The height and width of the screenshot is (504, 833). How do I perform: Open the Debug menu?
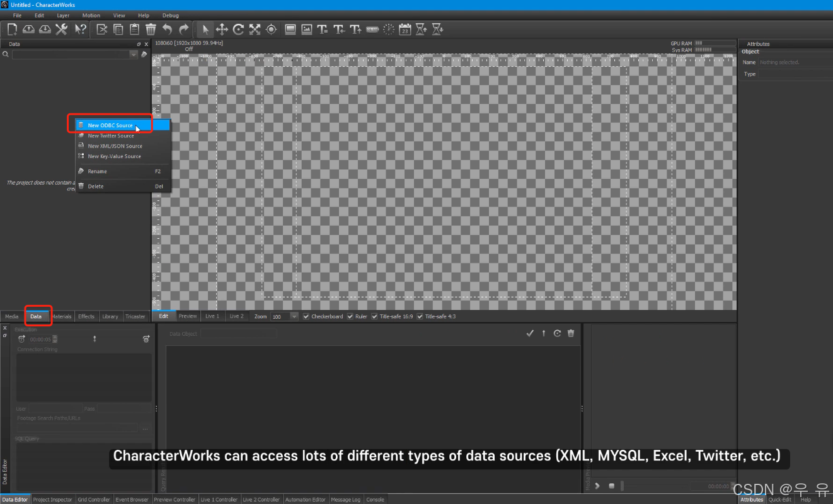coord(170,15)
